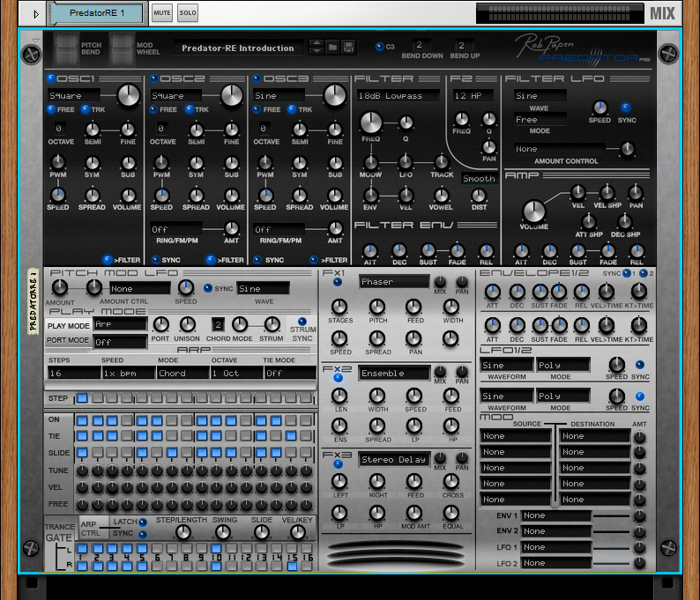Open FX1 effect selector showing Phaser

coord(394,281)
